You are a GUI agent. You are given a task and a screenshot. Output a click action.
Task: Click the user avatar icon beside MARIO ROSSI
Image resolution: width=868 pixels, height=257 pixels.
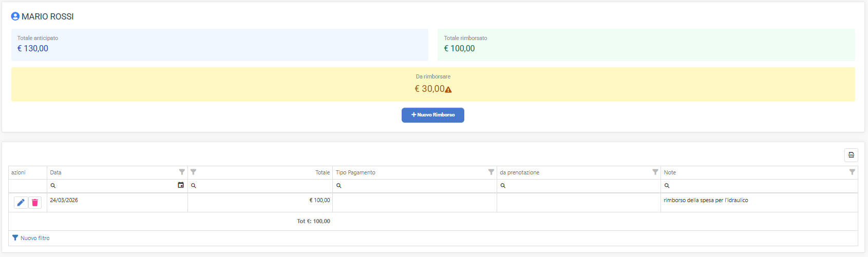point(15,16)
